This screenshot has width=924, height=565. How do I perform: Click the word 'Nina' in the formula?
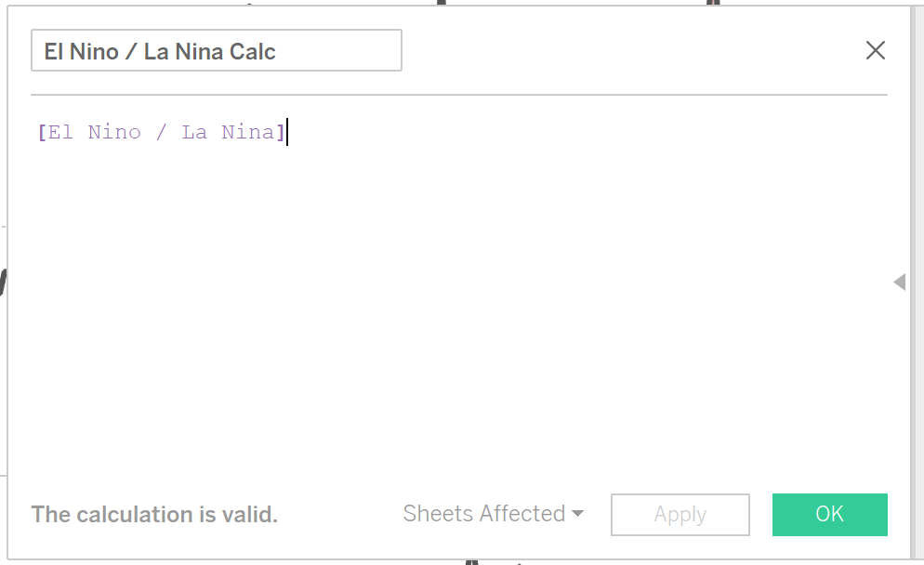(247, 132)
